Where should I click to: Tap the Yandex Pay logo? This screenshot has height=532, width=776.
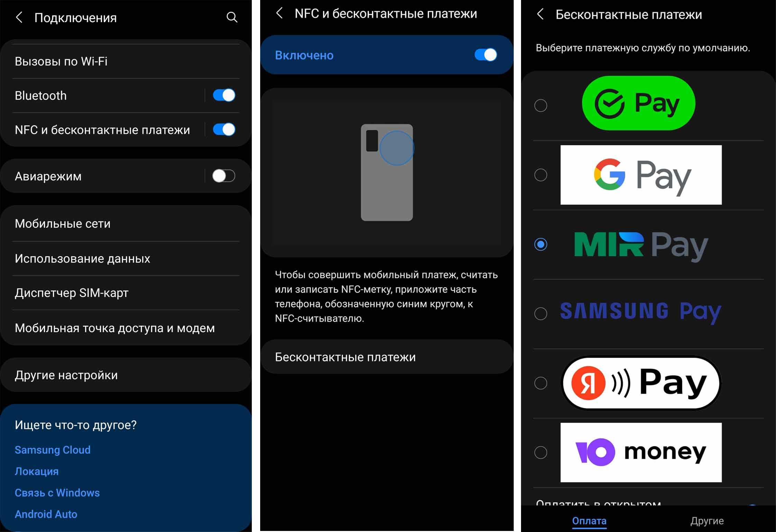pyautogui.click(x=641, y=383)
